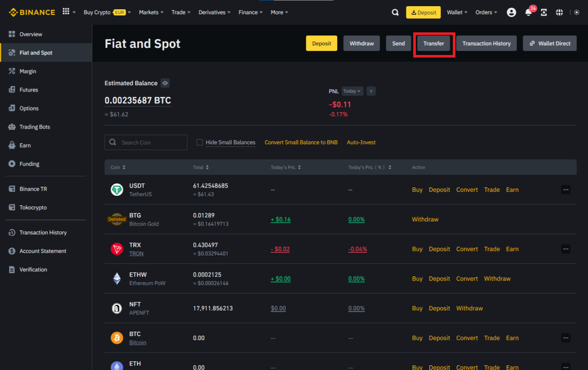Click the Verification document icon
The width and height of the screenshot is (588, 370).
coord(12,269)
